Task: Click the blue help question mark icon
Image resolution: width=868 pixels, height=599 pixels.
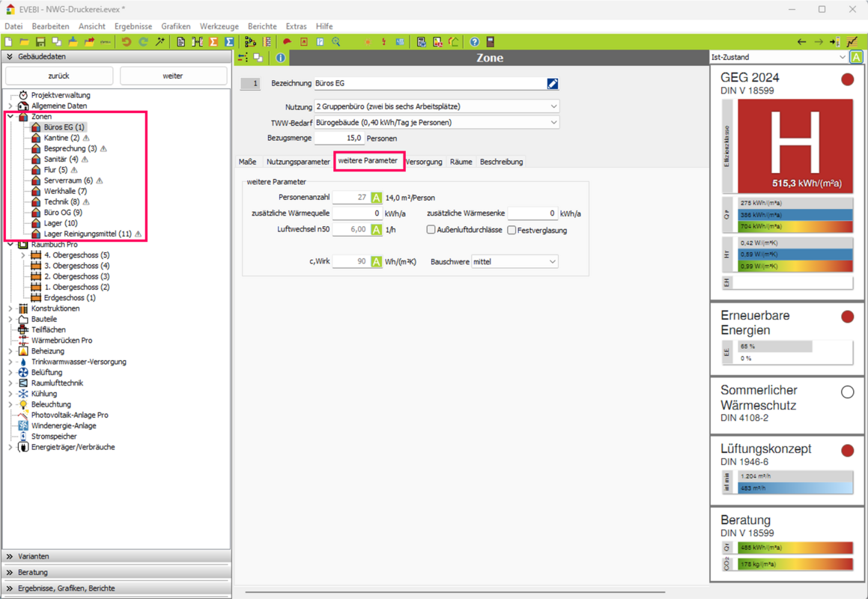Action: (474, 42)
